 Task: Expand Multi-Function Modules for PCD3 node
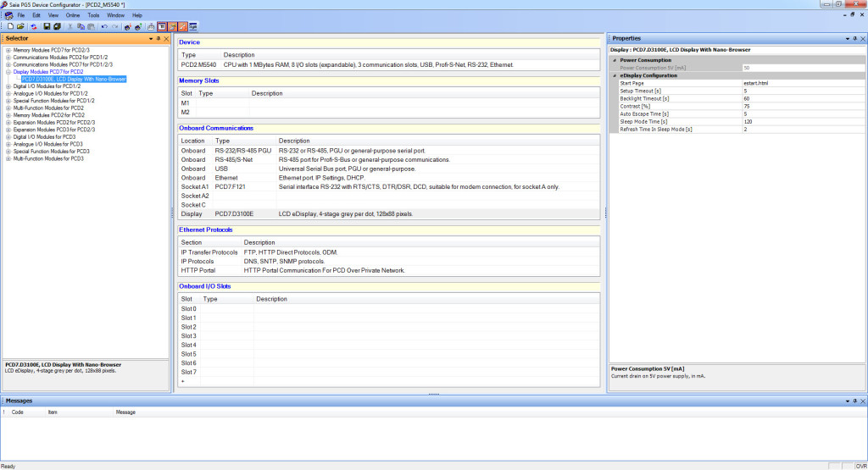(x=8, y=158)
